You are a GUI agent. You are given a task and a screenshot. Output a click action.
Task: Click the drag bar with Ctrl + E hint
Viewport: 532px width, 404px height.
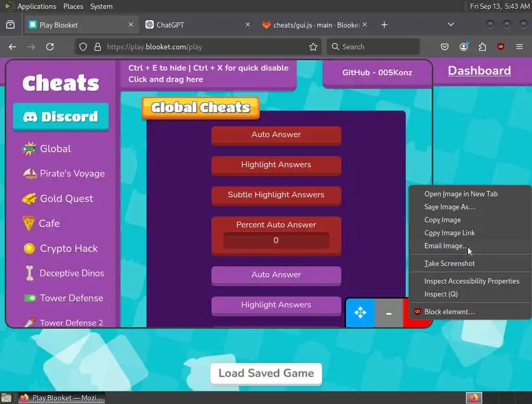coord(208,75)
